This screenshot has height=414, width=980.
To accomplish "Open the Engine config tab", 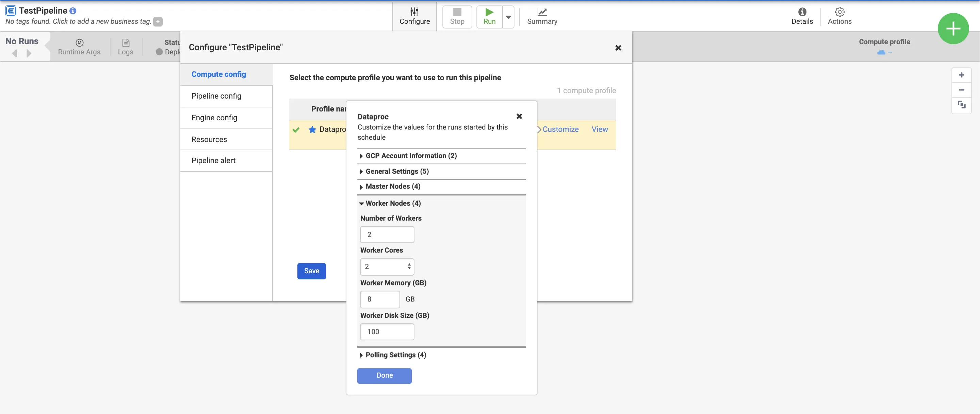I will click(214, 118).
